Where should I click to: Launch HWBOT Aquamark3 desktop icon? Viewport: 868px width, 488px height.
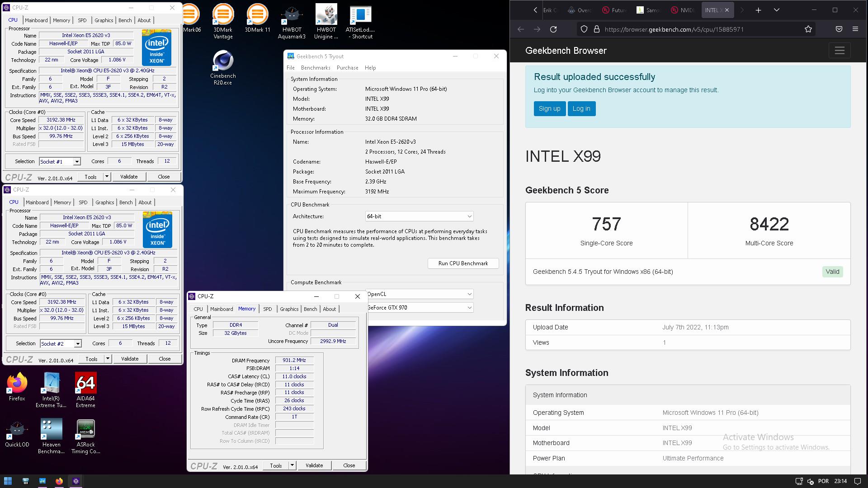292,21
